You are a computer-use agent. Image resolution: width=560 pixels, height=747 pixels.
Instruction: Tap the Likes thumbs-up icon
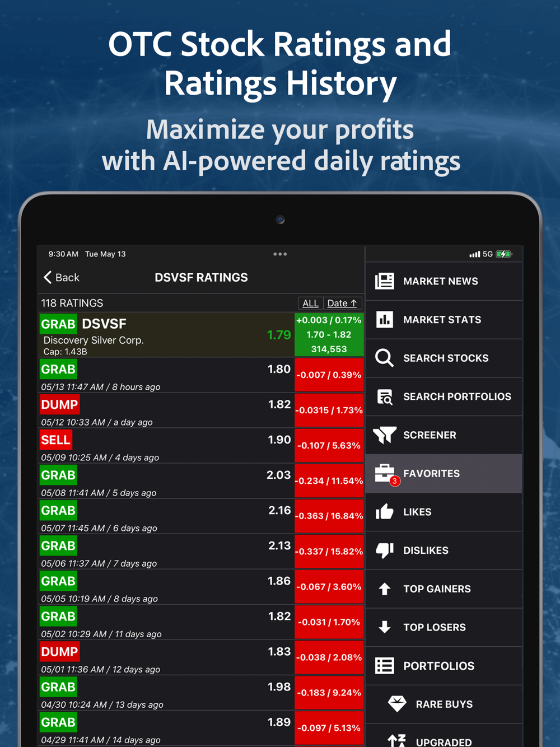click(x=385, y=512)
